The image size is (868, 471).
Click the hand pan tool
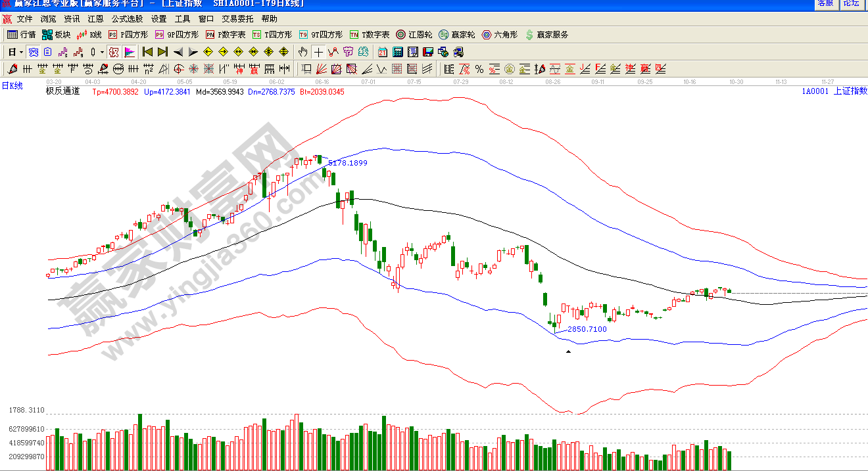(302, 52)
